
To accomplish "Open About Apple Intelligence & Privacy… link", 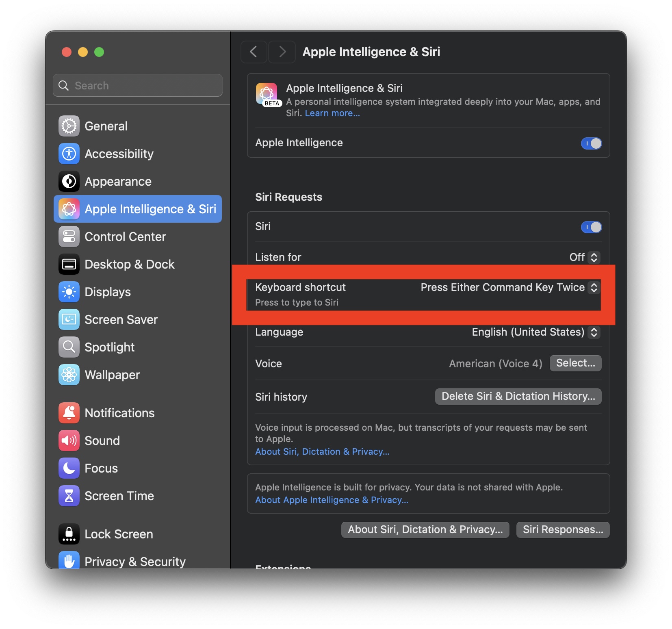I will click(x=332, y=500).
